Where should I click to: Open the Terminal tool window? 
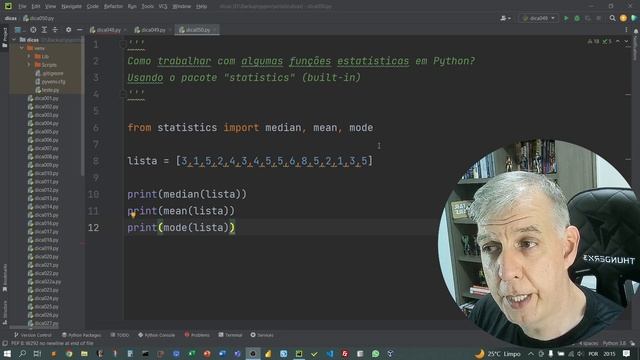tap(230, 335)
